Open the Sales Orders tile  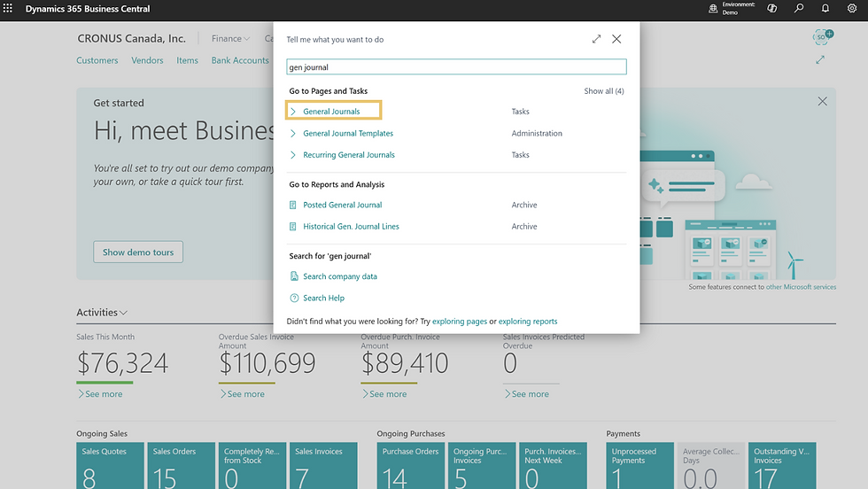[x=181, y=465]
